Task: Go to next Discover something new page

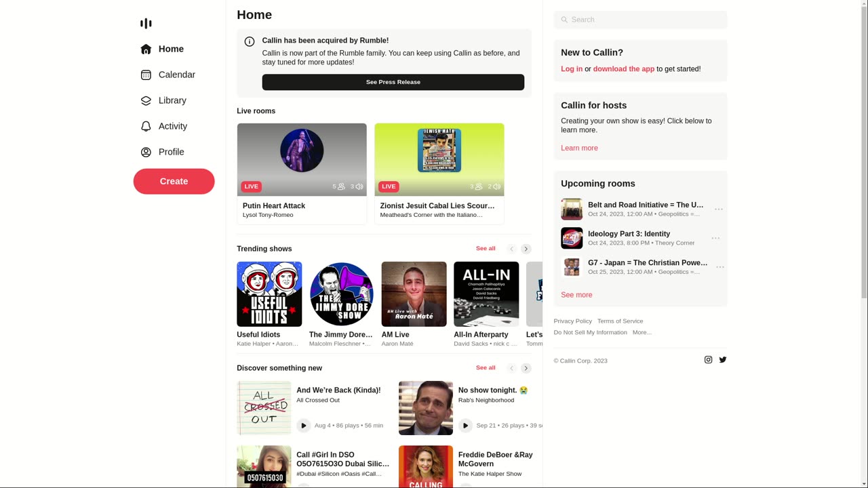Action: point(526,368)
